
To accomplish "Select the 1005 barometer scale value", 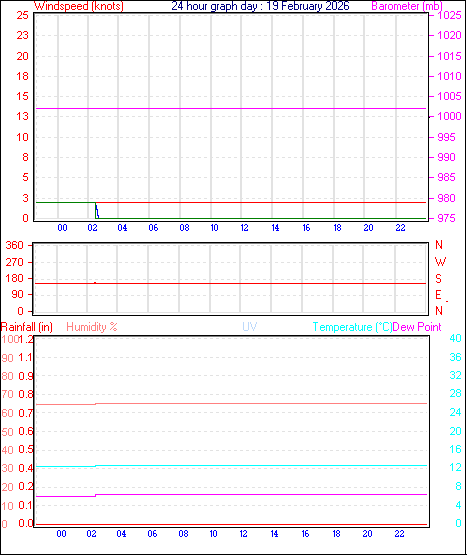I will point(449,96).
